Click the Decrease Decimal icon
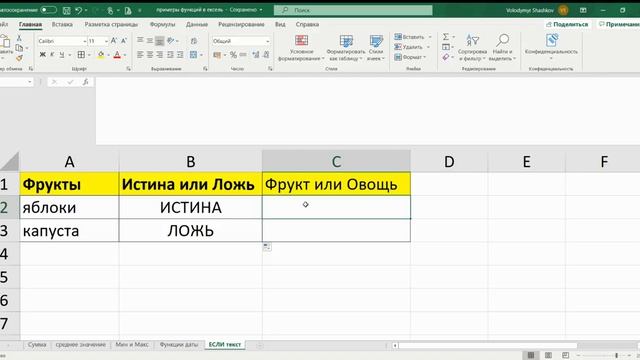The width and height of the screenshot is (640, 360). [x=266, y=55]
